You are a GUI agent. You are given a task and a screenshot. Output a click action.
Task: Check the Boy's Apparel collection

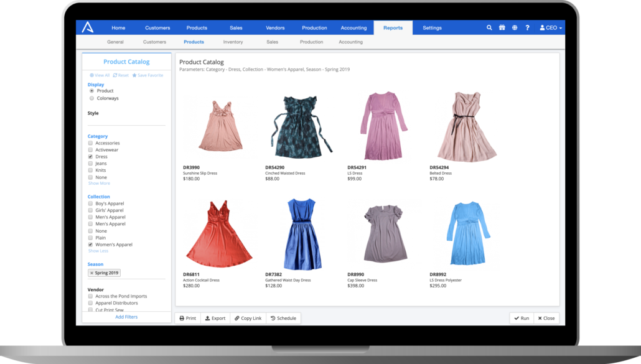(90, 203)
